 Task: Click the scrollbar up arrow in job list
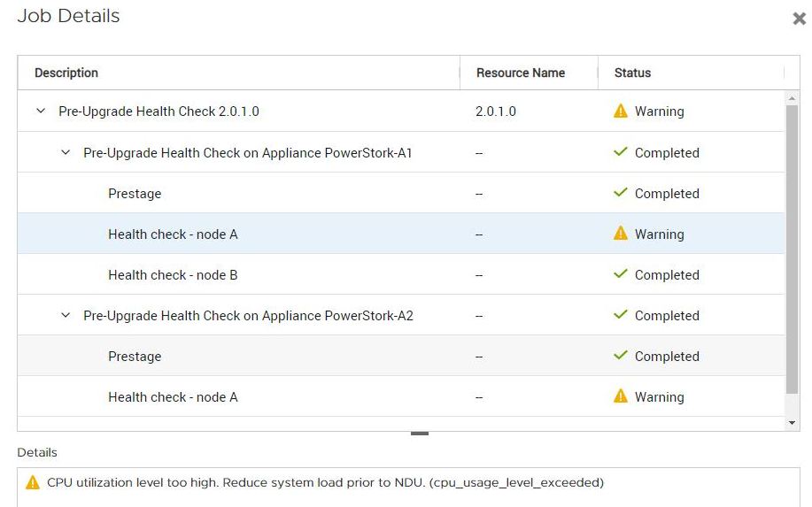(793, 98)
